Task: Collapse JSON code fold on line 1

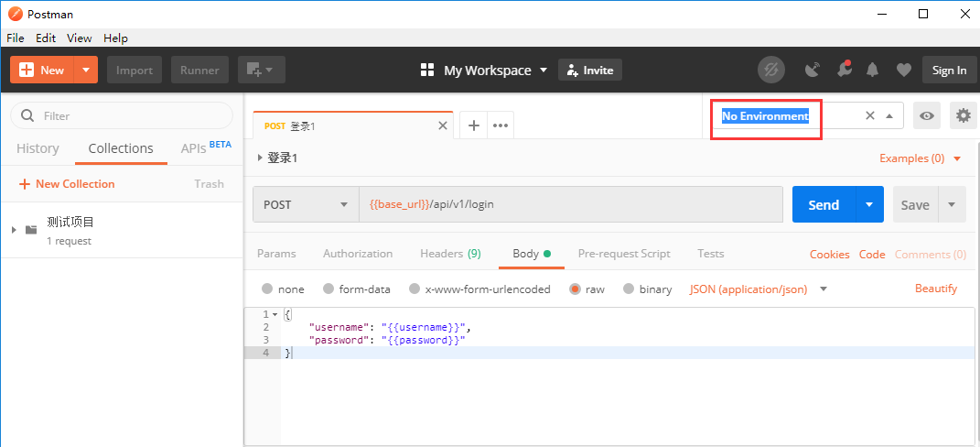Action: [275, 314]
